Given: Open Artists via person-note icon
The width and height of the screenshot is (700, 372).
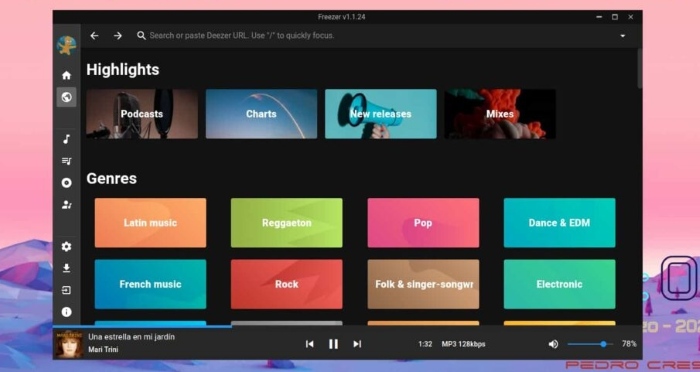Looking at the screenshot, I should coord(67,205).
